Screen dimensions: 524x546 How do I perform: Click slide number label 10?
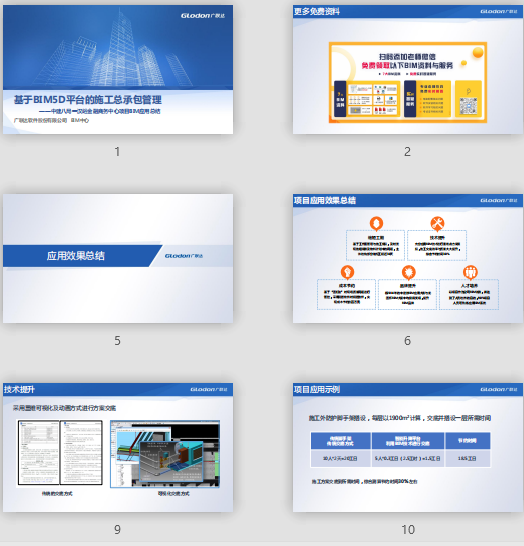pyautogui.click(x=408, y=530)
